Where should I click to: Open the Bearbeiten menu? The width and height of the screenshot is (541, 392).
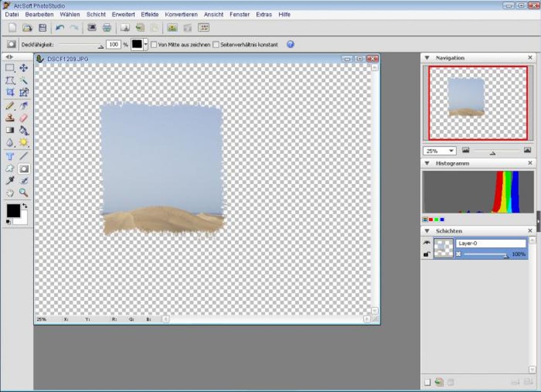39,14
